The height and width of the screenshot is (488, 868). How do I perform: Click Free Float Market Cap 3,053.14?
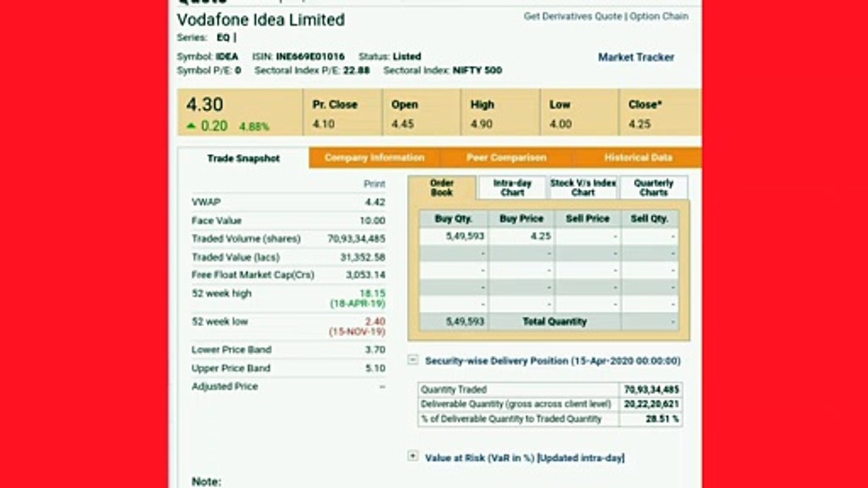pyautogui.click(x=366, y=275)
